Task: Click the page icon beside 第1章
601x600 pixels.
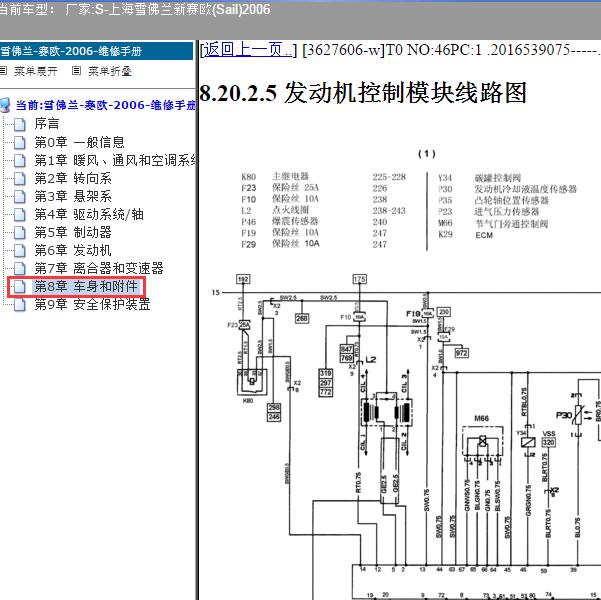Action: click(x=20, y=160)
